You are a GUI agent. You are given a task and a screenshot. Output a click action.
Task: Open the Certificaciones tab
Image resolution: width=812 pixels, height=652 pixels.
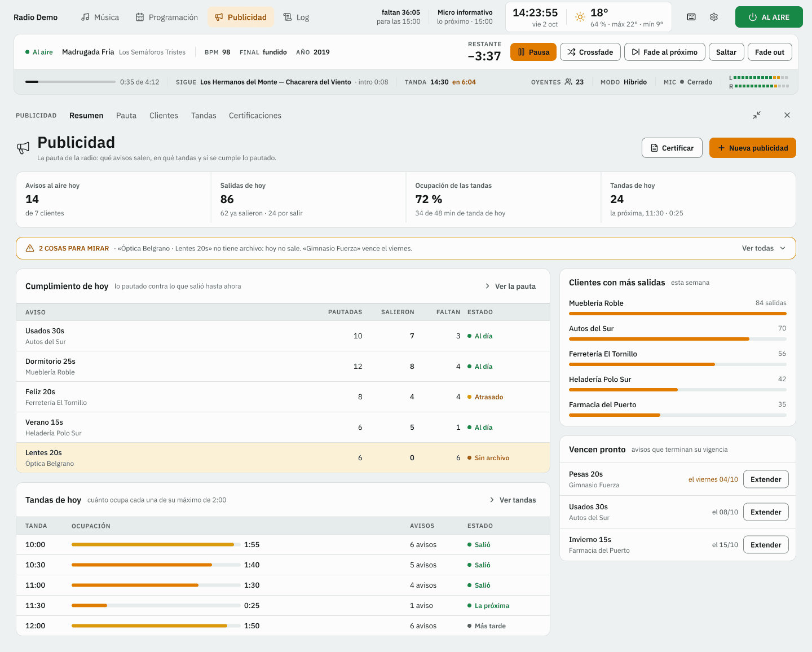tap(255, 115)
